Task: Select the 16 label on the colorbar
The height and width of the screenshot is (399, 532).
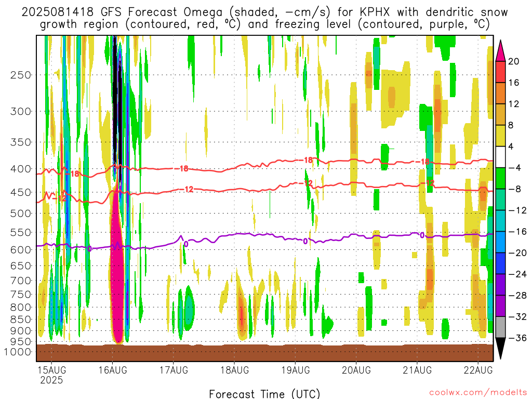Action: click(x=514, y=83)
